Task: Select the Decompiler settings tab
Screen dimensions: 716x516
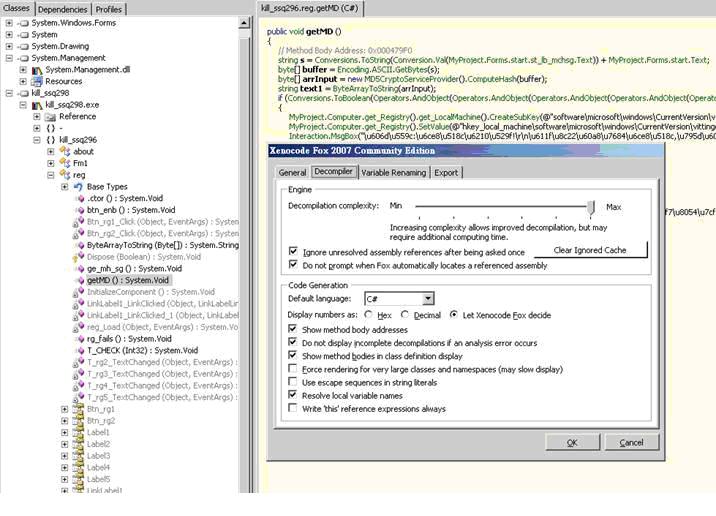Action: point(334,172)
